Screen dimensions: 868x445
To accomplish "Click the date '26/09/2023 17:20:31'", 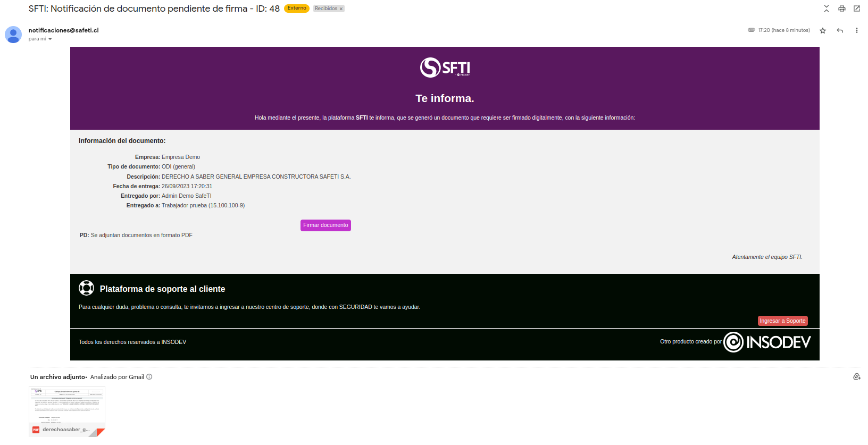I will (x=187, y=186).
